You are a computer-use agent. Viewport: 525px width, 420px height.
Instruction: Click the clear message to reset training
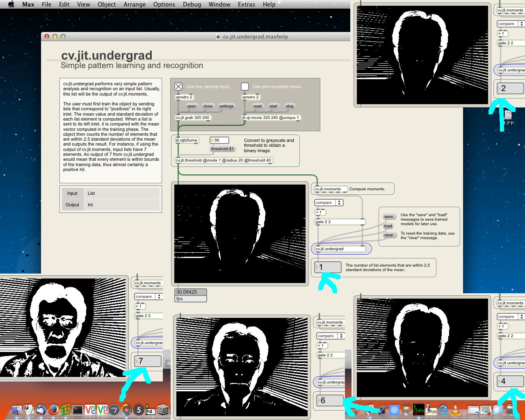coord(388,235)
